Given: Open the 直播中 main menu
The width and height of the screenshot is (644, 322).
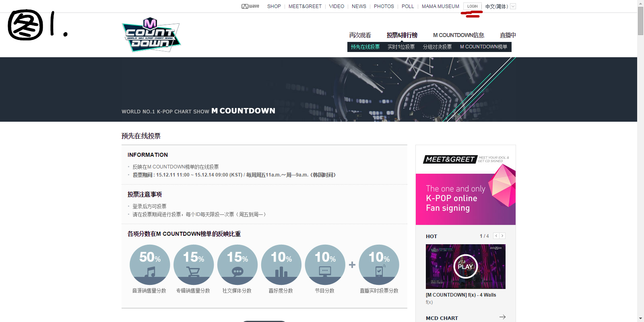Looking at the screenshot, I should click(x=508, y=35).
